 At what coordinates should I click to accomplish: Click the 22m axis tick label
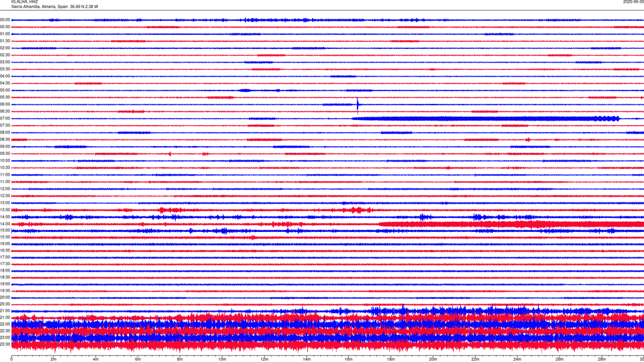[x=475, y=359]
